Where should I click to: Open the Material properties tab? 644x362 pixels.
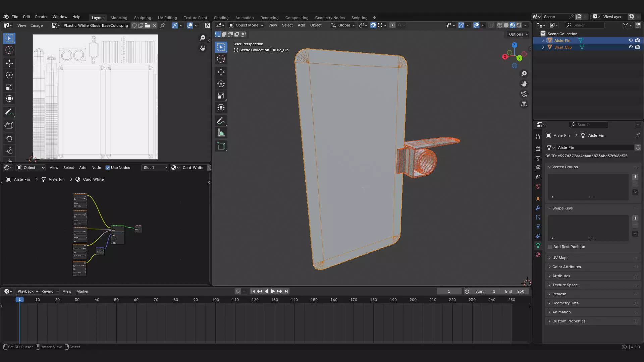coord(538,255)
